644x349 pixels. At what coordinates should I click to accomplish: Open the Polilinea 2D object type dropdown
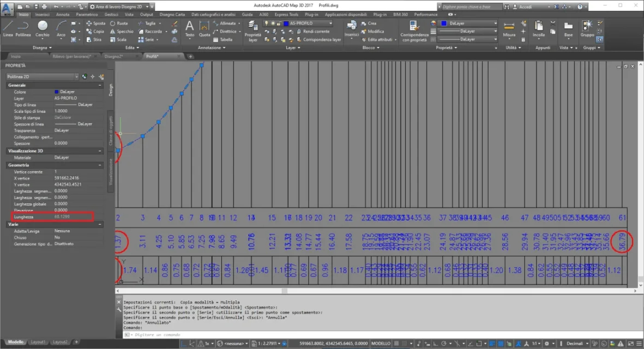pyautogui.click(x=42, y=77)
